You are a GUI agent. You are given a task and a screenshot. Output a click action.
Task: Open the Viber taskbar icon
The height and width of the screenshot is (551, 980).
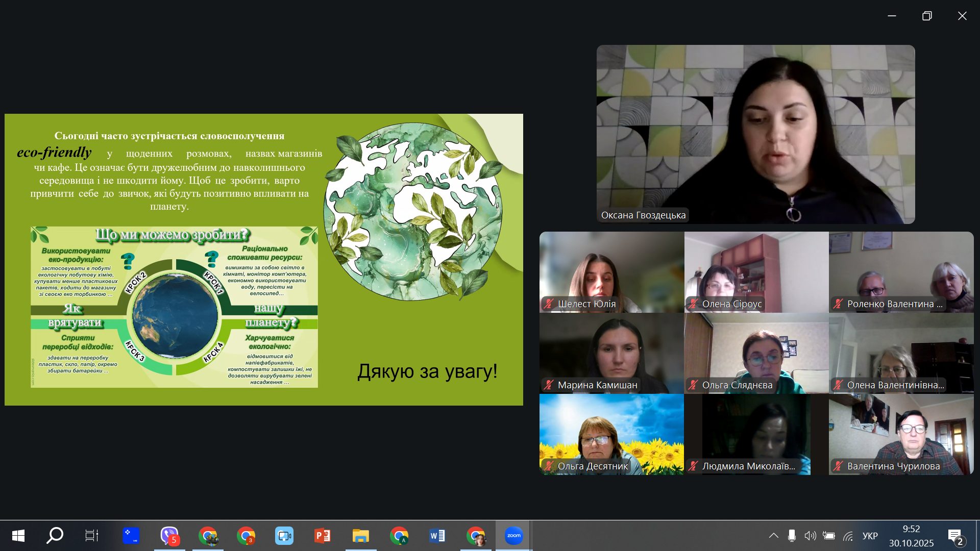(169, 535)
